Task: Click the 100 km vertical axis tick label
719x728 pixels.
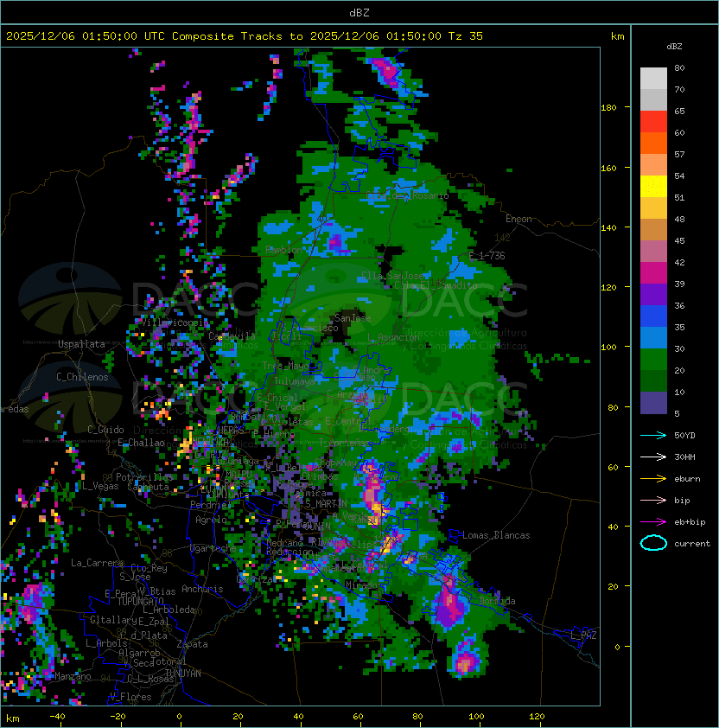Action: (608, 347)
